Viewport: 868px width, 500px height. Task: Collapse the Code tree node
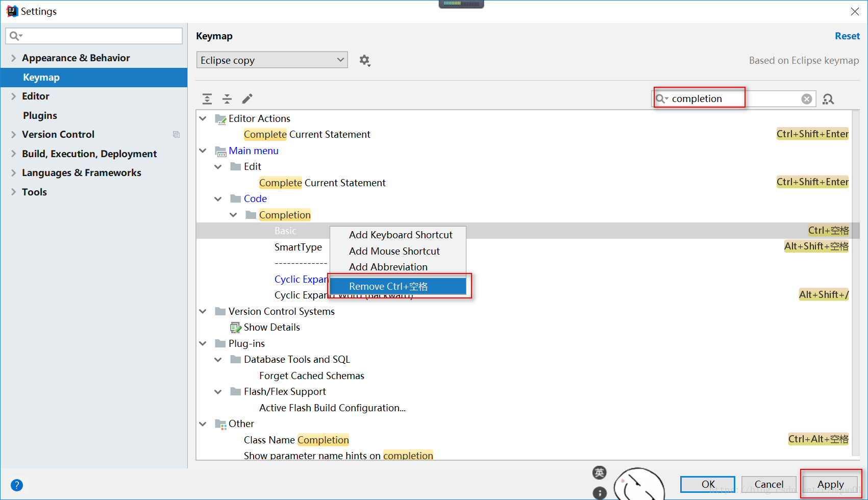point(218,199)
